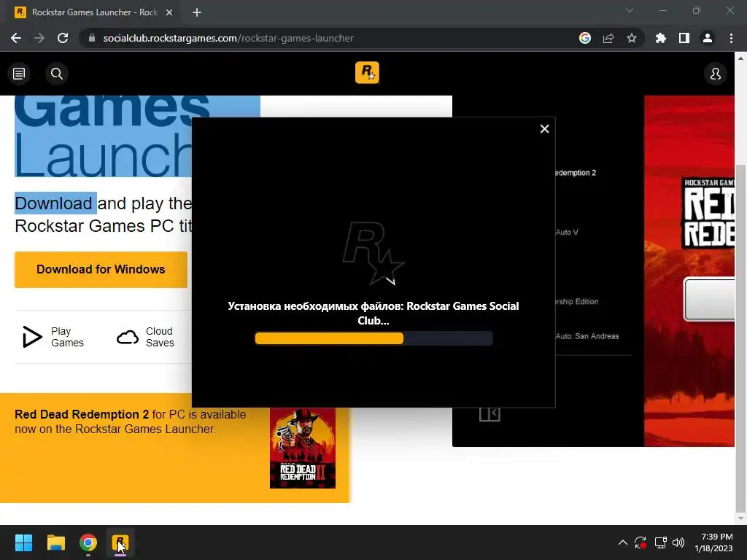
Task: Open the Social Club account profile icon
Action: coord(715,74)
